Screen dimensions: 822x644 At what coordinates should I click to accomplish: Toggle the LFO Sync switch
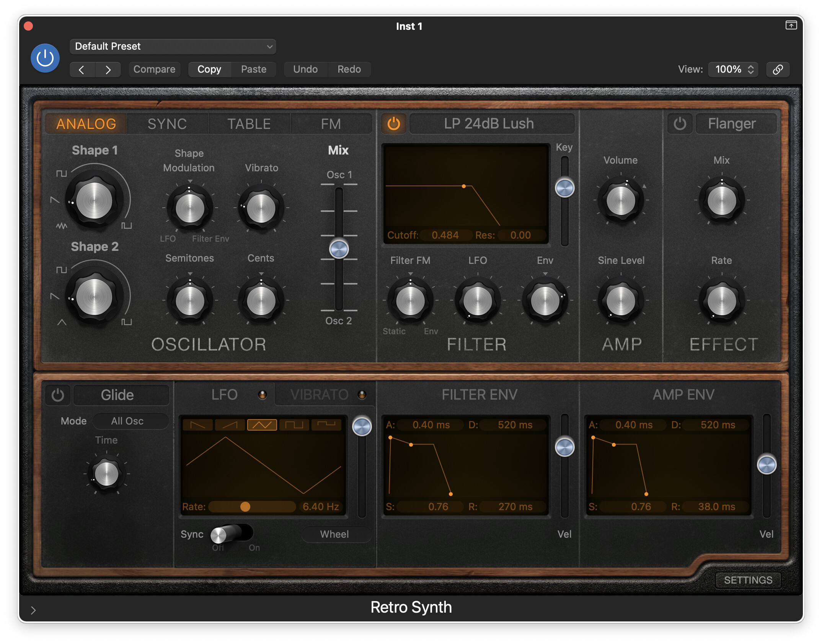click(x=232, y=533)
